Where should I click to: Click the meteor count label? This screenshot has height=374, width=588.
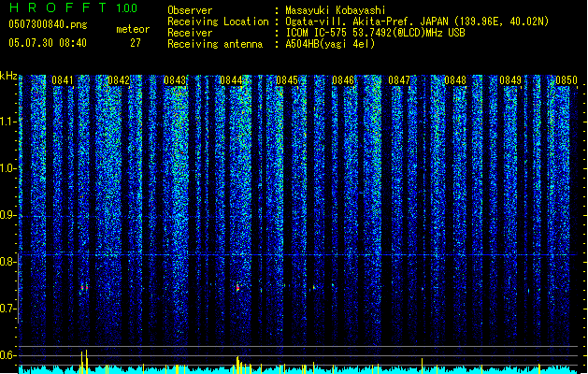(133, 29)
